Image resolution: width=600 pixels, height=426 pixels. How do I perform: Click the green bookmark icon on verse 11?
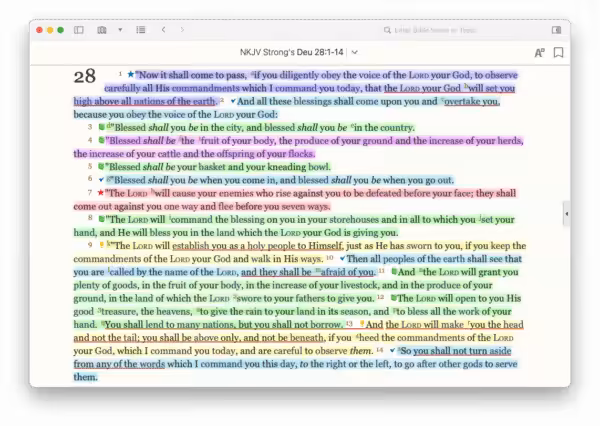point(394,272)
